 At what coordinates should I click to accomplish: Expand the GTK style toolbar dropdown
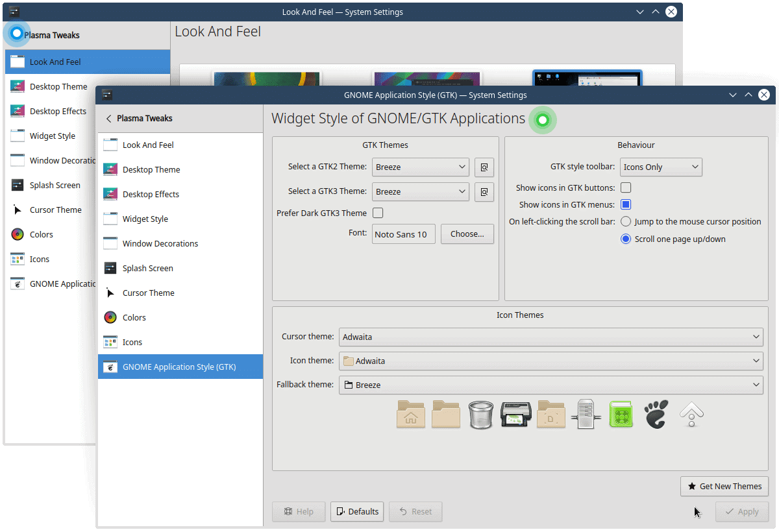(661, 167)
